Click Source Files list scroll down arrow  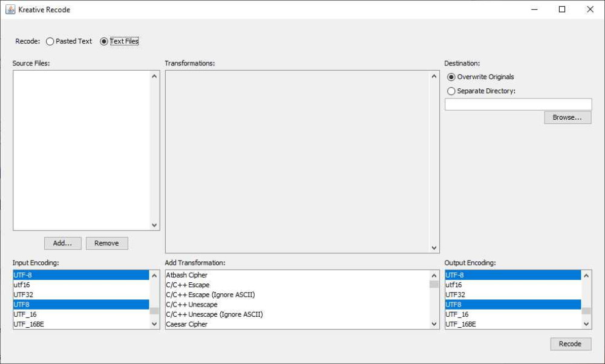[154, 225]
